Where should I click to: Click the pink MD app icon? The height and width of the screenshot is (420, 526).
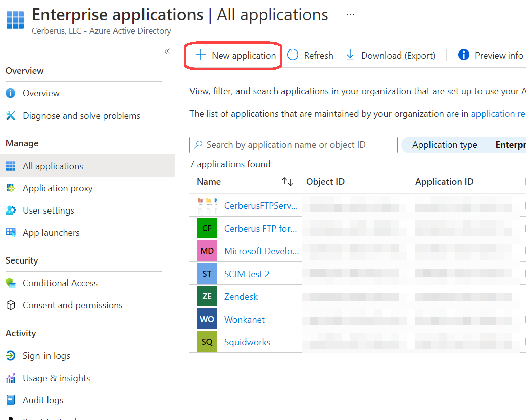pos(207,251)
